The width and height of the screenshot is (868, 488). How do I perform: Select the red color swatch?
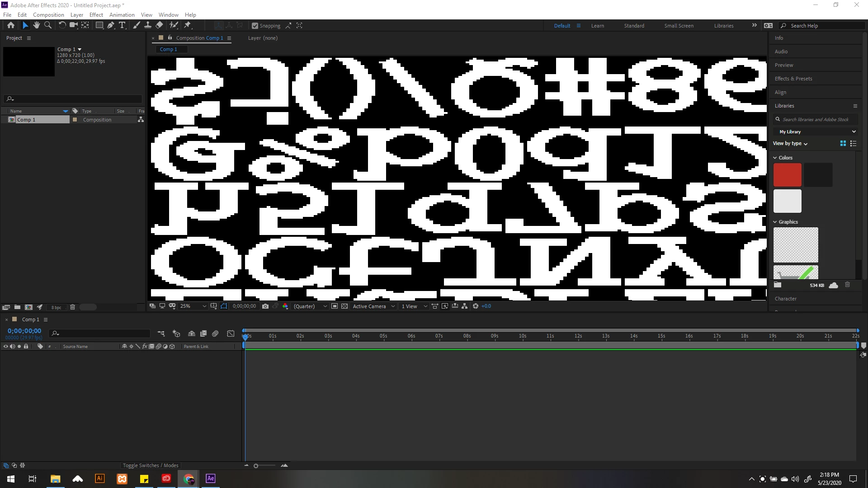click(x=787, y=175)
